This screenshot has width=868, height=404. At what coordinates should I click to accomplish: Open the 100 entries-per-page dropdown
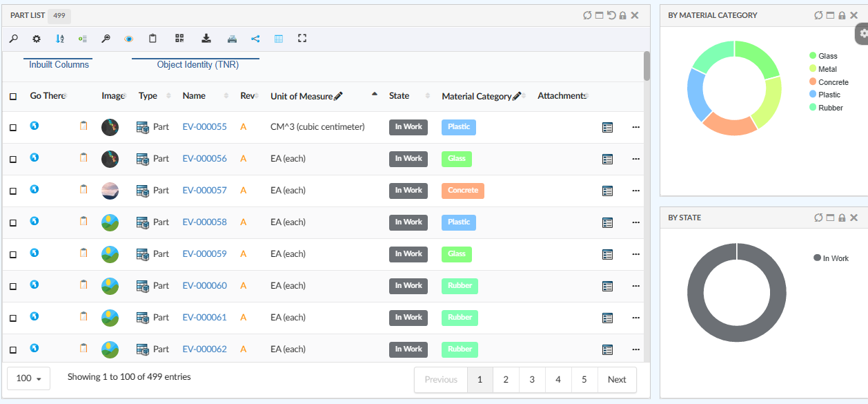pyautogui.click(x=28, y=378)
